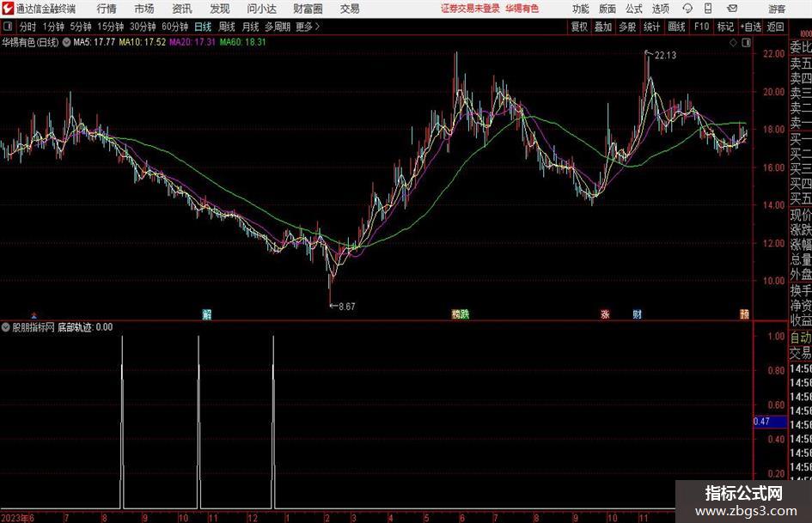The image size is (812, 523).
Task: Click the 2023年6 date axis label
Action: pos(17,518)
